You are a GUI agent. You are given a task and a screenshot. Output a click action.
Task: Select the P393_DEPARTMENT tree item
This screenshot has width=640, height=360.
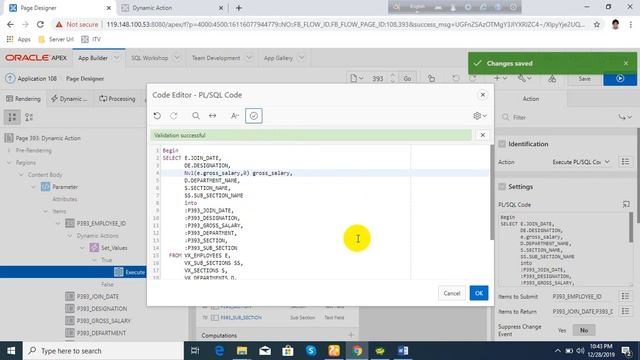point(101,333)
